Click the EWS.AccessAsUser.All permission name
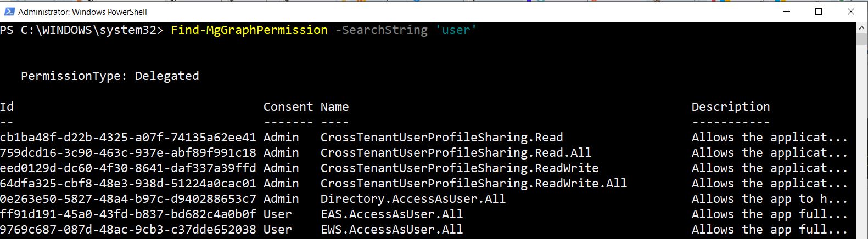 (x=391, y=230)
